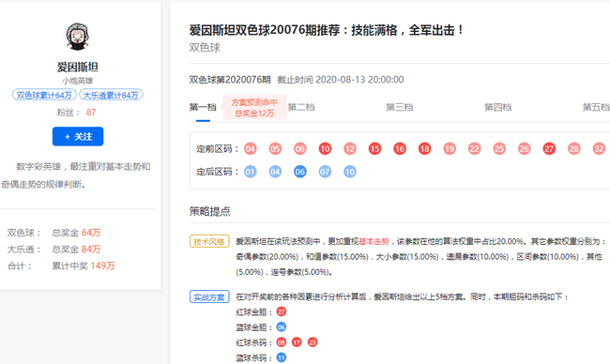
Task: Click the 小炮英雄 label under the name
Action: pyautogui.click(x=77, y=81)
